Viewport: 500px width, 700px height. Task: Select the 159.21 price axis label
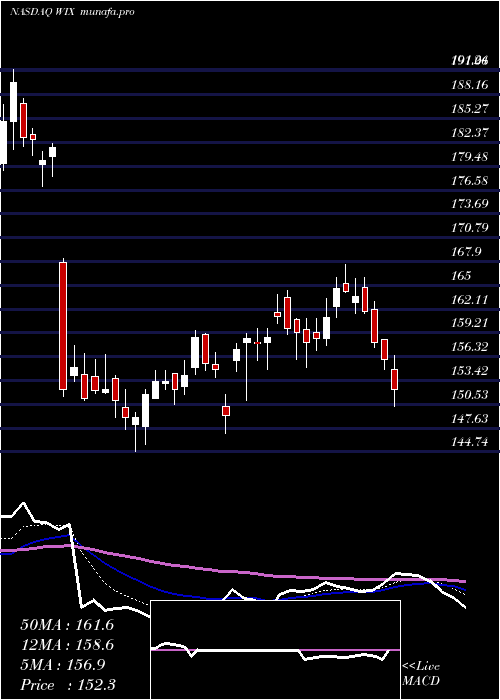click(x=468, y=323)
